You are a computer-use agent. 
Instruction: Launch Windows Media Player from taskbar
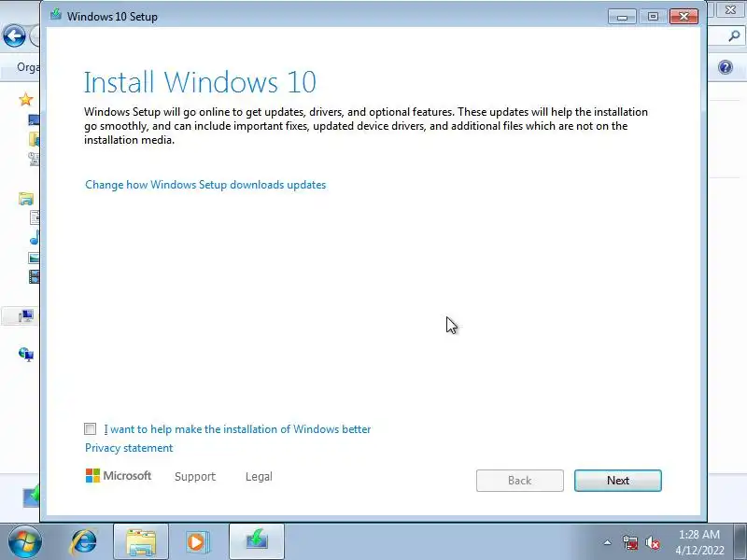197,542
